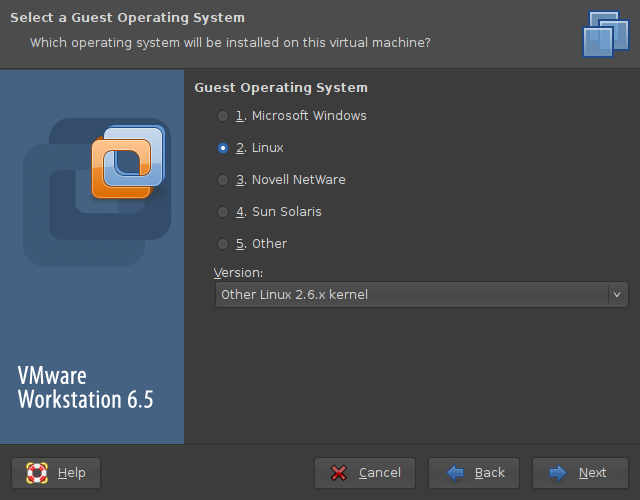Click the Cancel button
Screen dimensions: 640x500
point(365,473)
